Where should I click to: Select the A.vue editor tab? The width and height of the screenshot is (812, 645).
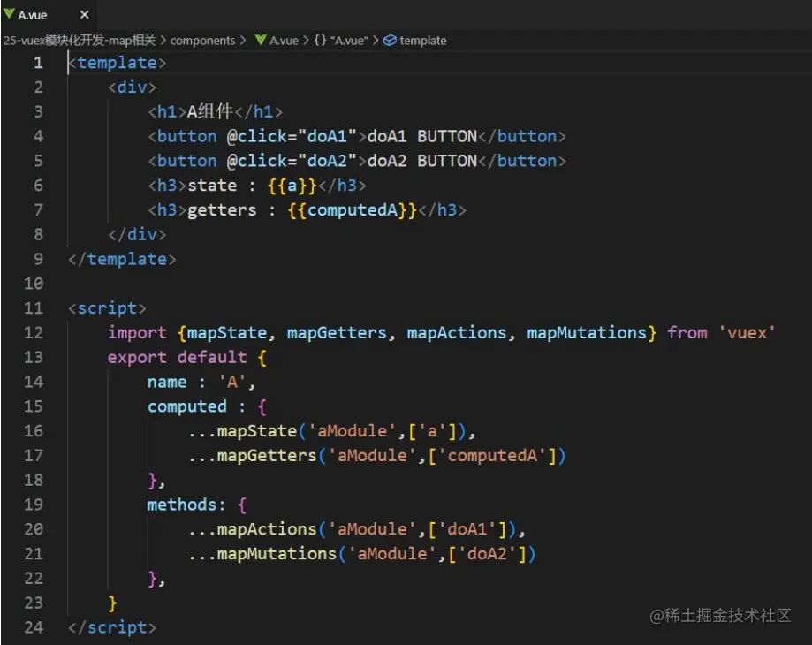(49, 15)
